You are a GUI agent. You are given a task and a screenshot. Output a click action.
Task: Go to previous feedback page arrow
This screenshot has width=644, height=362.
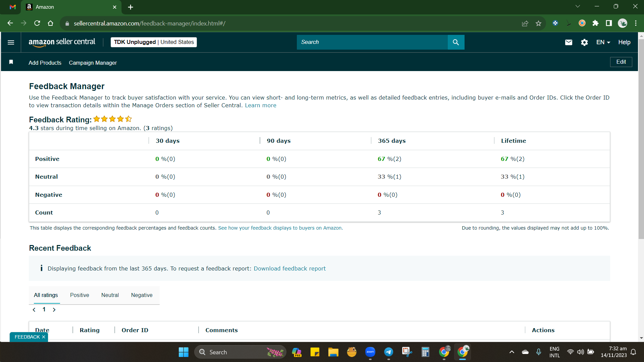click(x=34, y=310)
